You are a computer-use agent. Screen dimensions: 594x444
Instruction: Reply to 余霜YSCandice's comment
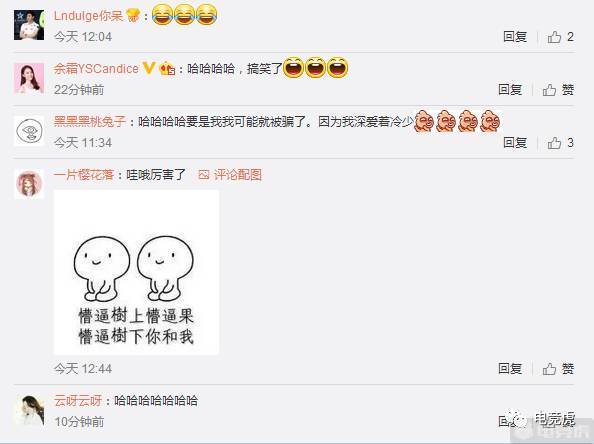(x=510, y=90)
